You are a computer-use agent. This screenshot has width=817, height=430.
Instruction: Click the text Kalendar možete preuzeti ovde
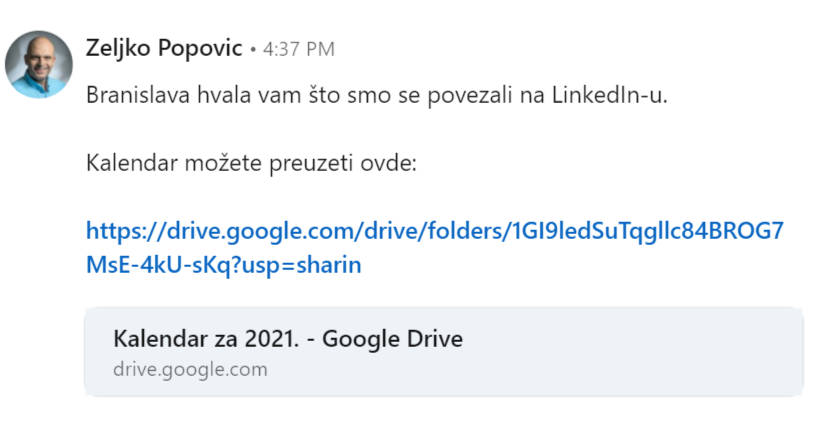(251, 163)
